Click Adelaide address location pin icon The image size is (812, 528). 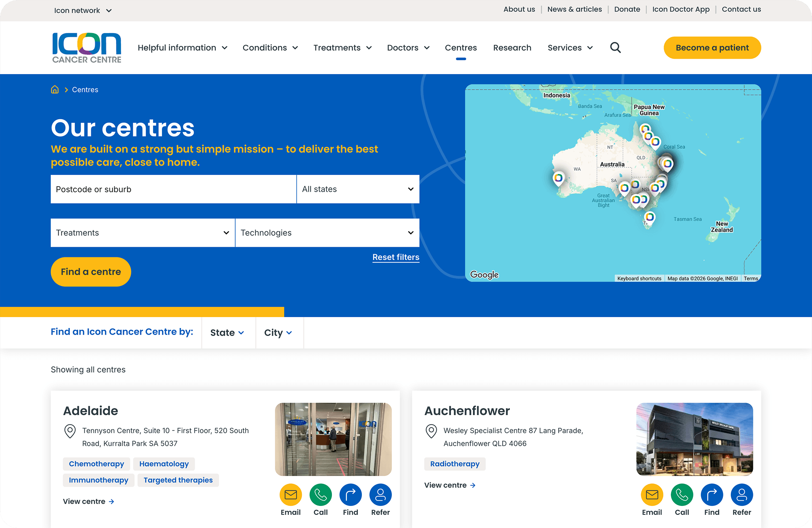[x=70, y=431]
